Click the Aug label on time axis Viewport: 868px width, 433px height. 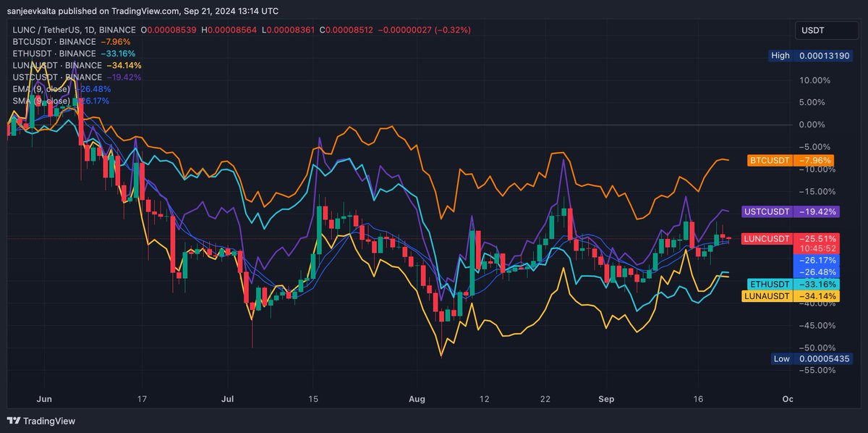pyautogui.click(x=418, y=399)
